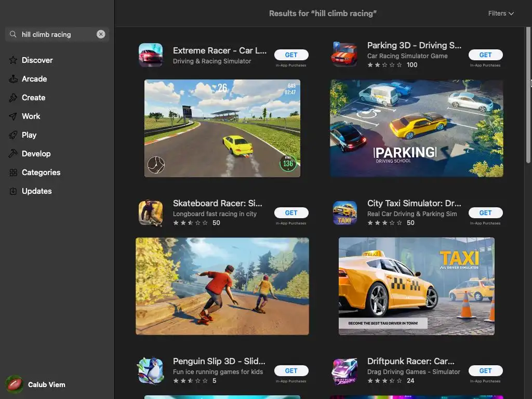Click the results vertical scrollbar
532x399 pixels.
[x=528, y=95]
